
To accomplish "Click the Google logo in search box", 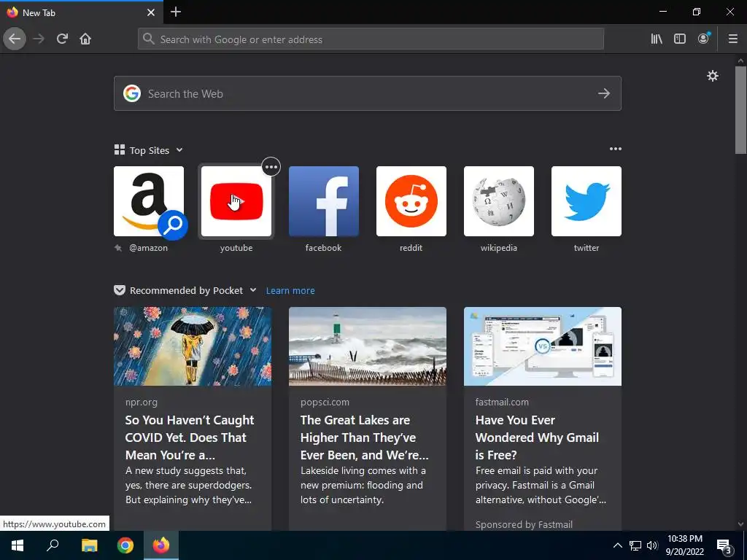I will coord(132,93).
